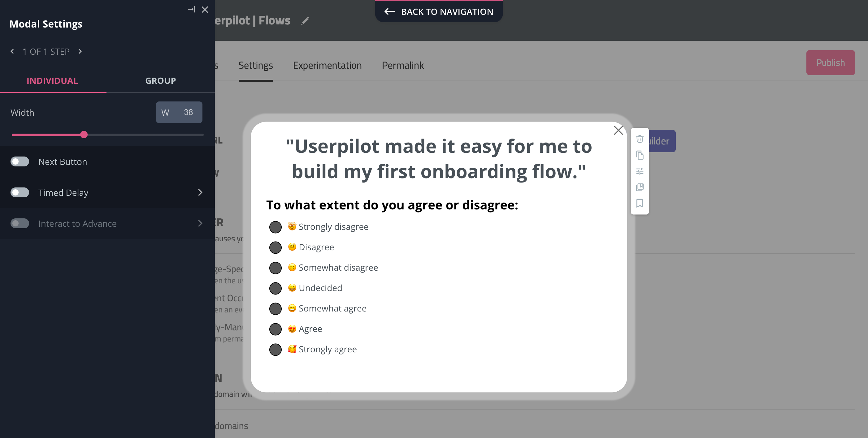Click the step forward navigation arrow
Viewport: 868px width, 438px height.
click(x=80, y=51)
